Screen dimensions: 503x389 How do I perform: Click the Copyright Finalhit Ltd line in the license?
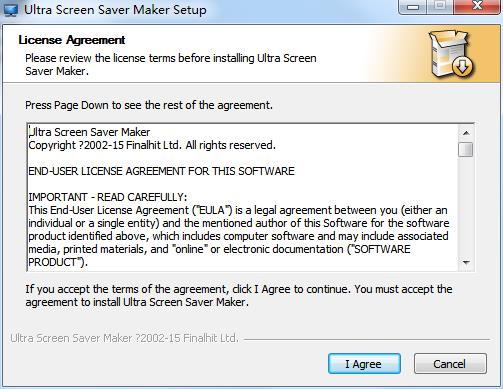point(152,145)
